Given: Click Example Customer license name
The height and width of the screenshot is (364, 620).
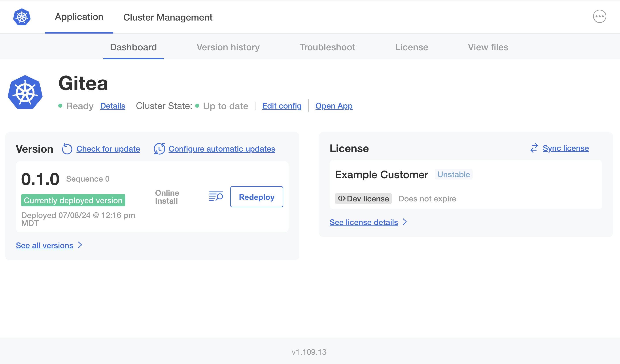Looking at the screenshot, I should point(382,174).
